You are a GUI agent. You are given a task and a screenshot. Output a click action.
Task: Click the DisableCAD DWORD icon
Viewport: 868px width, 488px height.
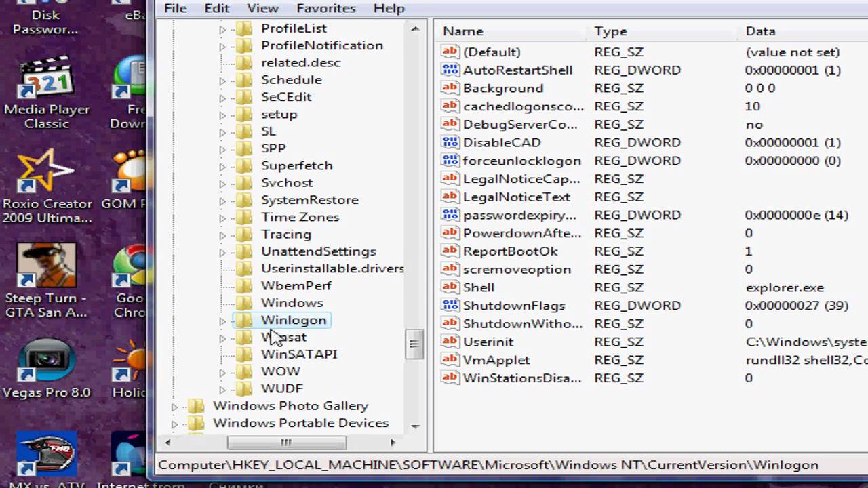tap(450, 142)
